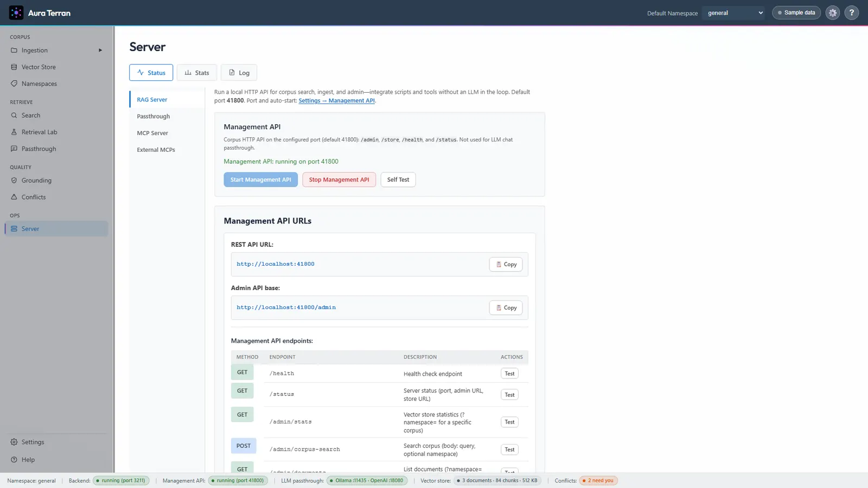This screenshot has width=868, height=488.
Task: Click the Server icon in sidebar
Action: point(14,229)
